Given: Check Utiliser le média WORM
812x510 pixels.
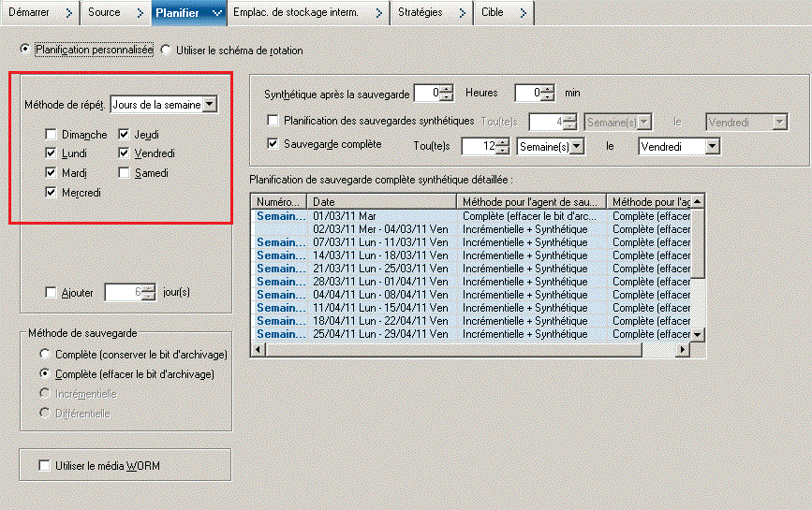Looking at the screenshot, I should point(43,465).
